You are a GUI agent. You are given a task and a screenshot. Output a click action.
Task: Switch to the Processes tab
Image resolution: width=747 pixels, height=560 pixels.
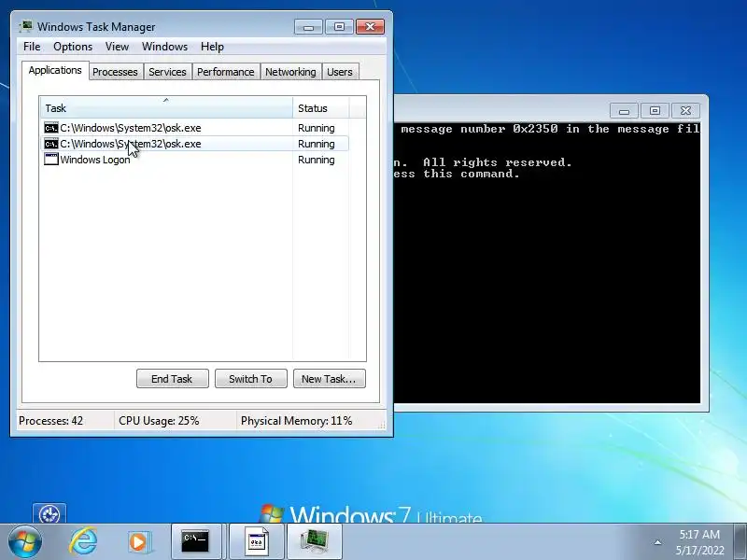(x=115, y=72)
